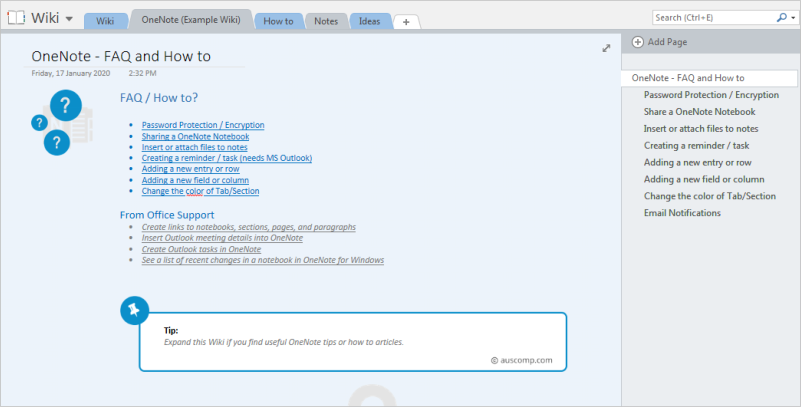
Task: Follow Creating a reminder / task (needs MS Outlook) link
Action: coord(227,158)
